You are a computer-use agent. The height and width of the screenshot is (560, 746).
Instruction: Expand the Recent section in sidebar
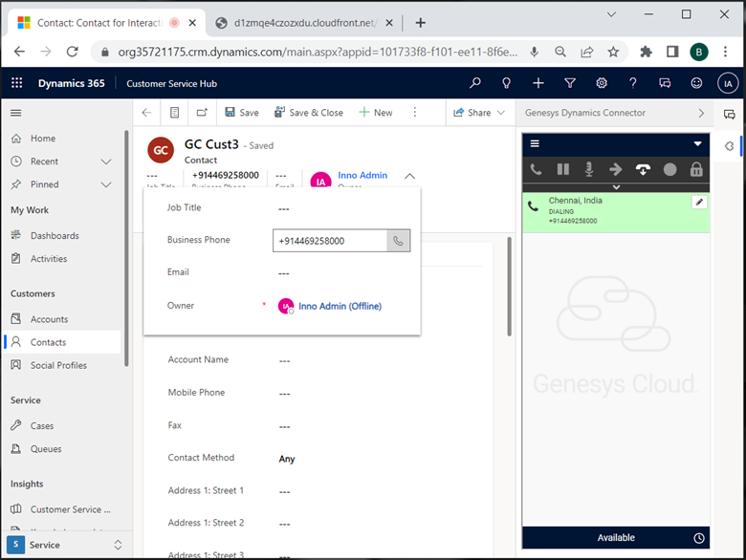click(x=106, y=162)
